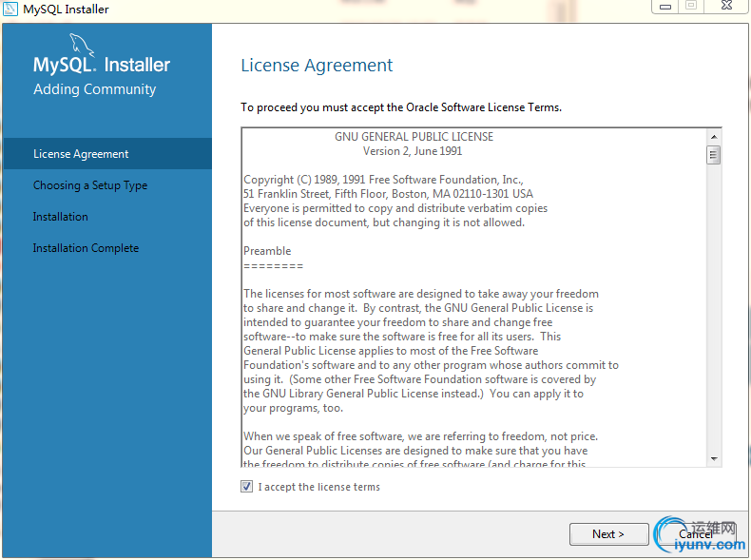This screenshot has height=560, width=751.
Task: Click the disabled maximize window button
Action: tap(691, 6)
